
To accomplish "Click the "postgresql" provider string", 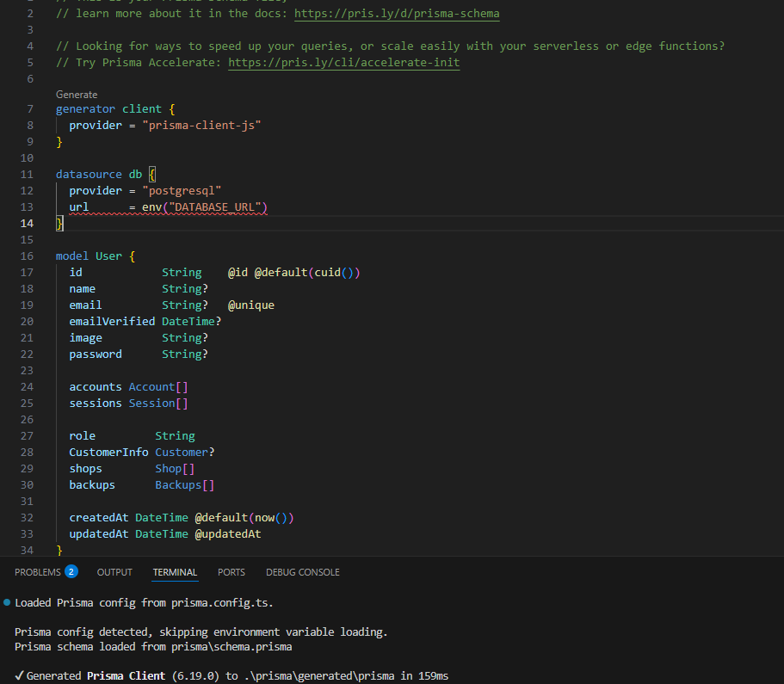I will pos(182,191).
